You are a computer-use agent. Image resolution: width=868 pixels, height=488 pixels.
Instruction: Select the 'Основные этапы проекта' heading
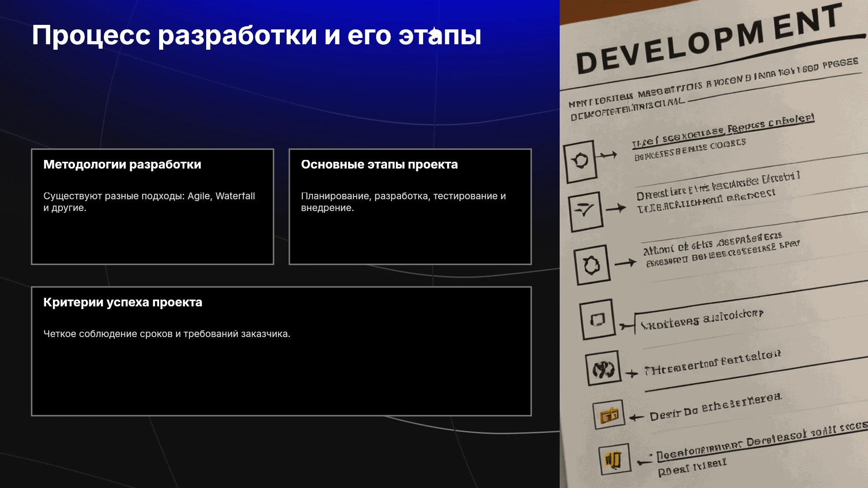click(x=379, y=164)
